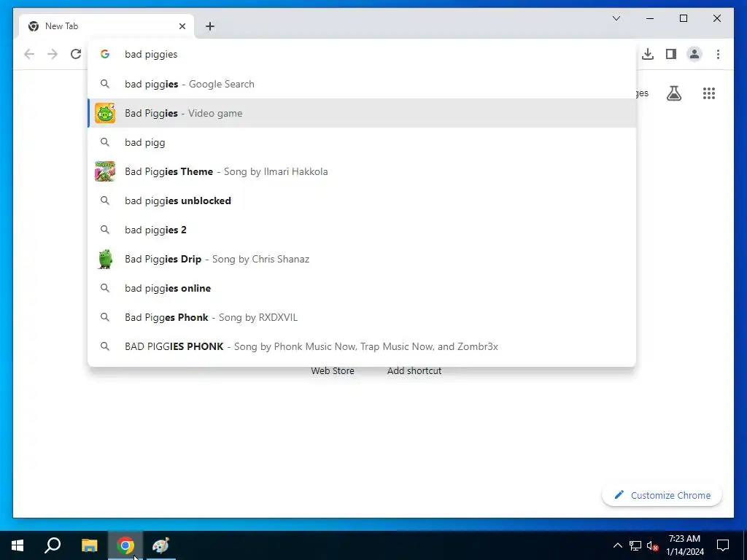
Task: Open the Paint app in taskbar
Action: [x=161, y=545]
